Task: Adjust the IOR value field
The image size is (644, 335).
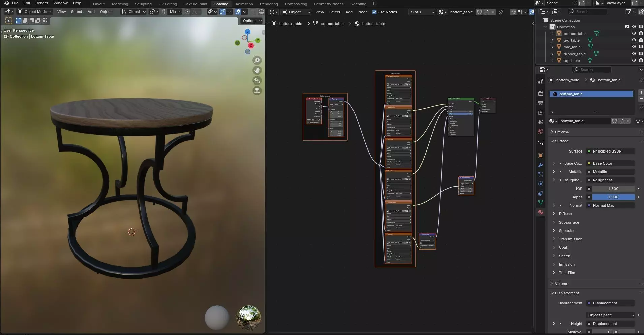Action: [x=613, y=189]
